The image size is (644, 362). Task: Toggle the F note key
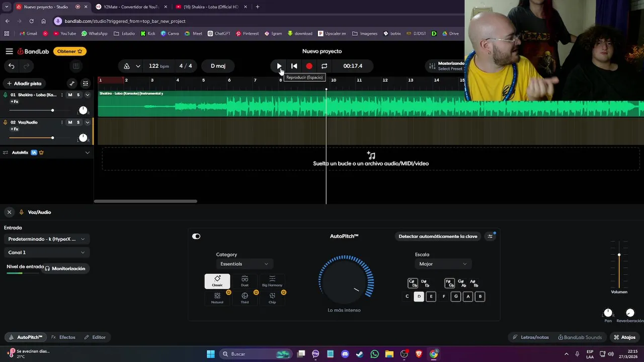tap(444, 297)
